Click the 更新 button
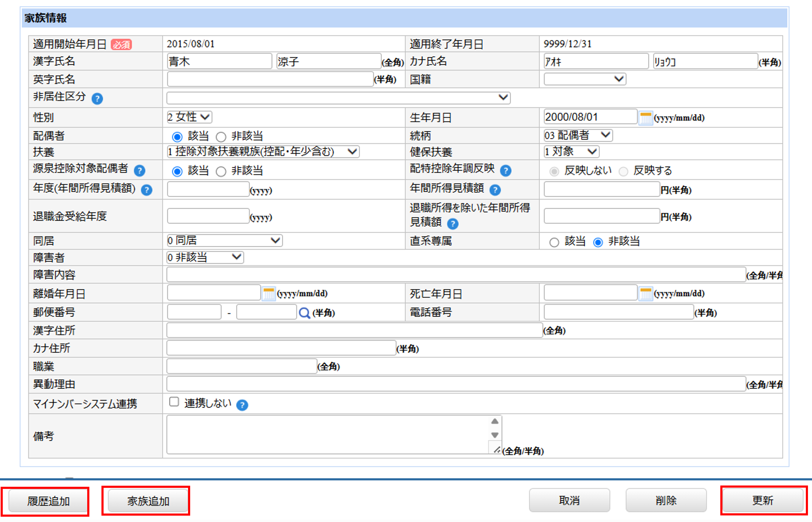Image resolution: width=812 pixels, height=522 pixels. (763, 501)
